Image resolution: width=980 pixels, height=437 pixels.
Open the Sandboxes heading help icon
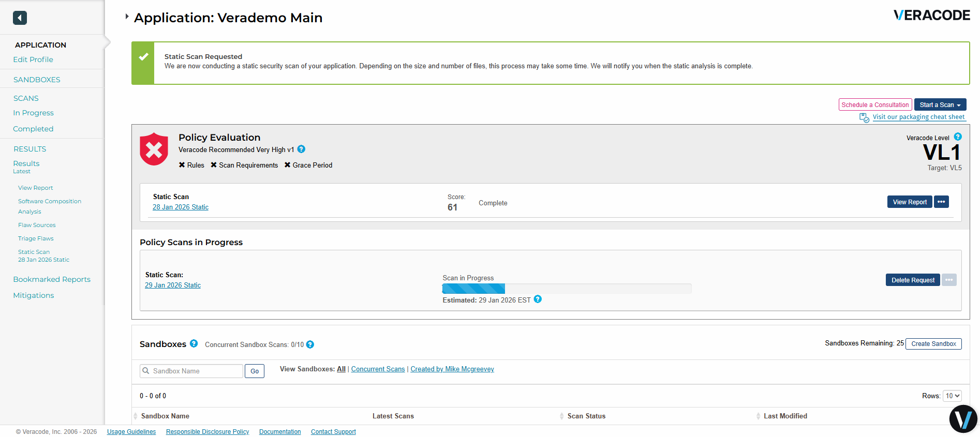[194, 343]
